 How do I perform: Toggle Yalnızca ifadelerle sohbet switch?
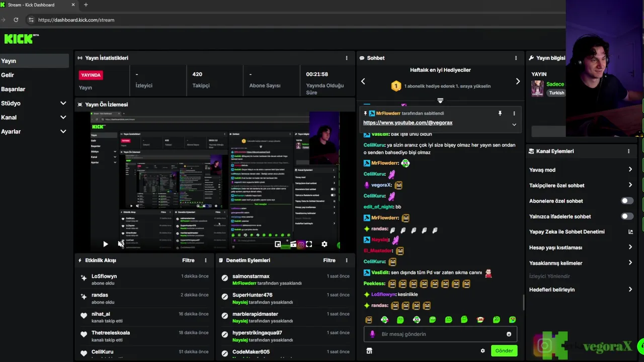coord(627,216)
